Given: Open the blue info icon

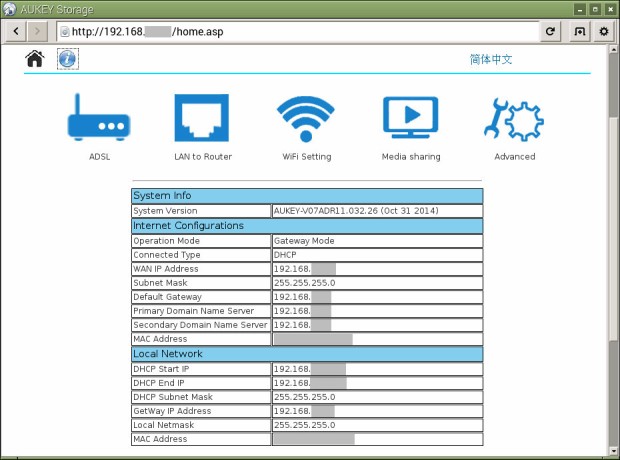Looking at the screenshot, I should pos(68,59).
